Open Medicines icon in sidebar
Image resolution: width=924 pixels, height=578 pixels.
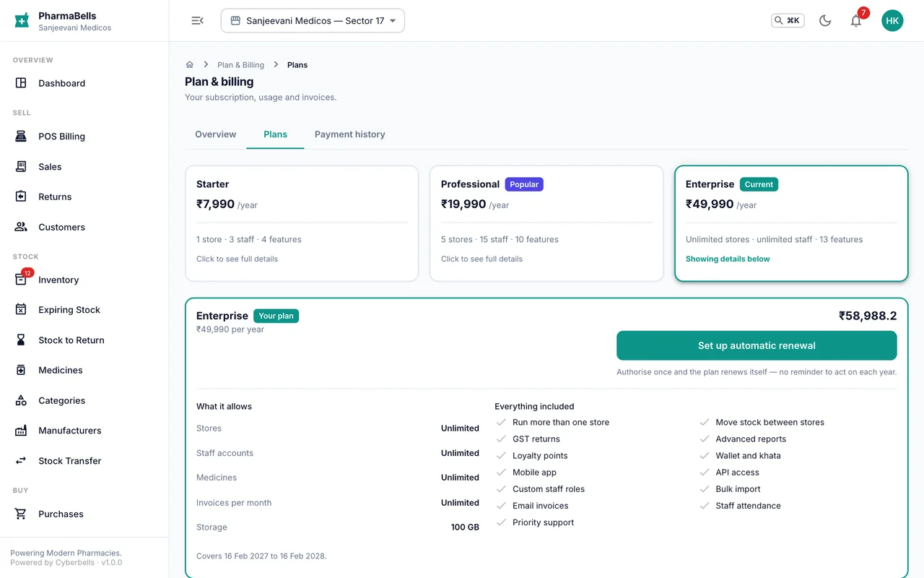[x=21, y=370]
